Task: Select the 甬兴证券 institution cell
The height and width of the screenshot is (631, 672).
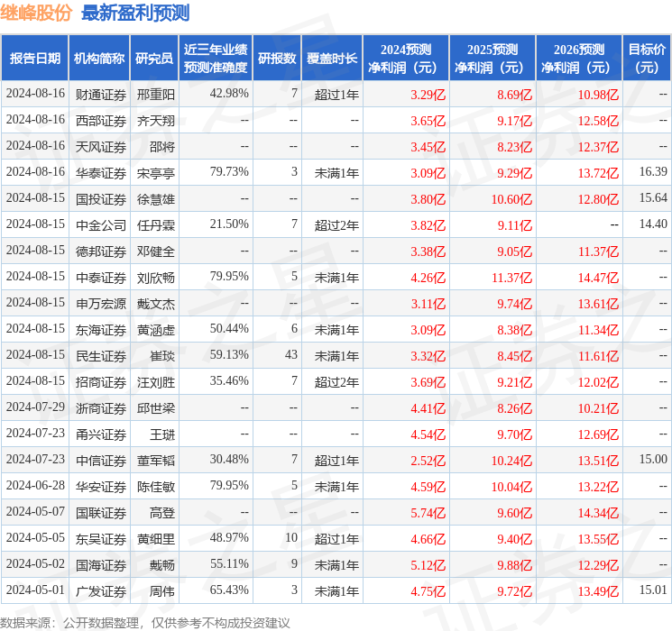Action: 101,434
